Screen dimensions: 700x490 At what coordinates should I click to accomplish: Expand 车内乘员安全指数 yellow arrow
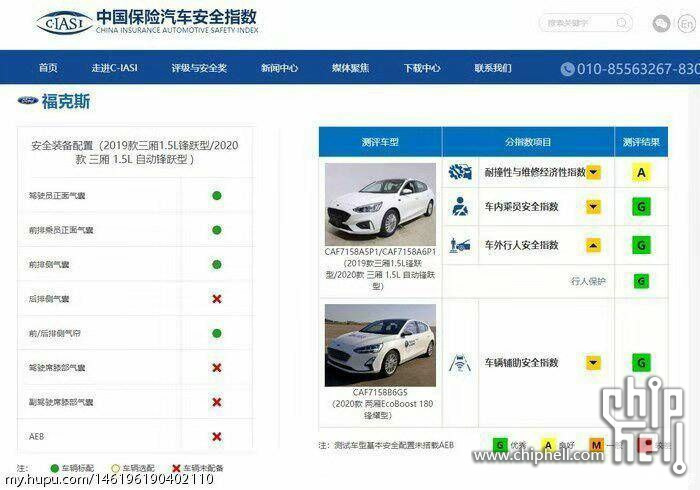point(593,207)
